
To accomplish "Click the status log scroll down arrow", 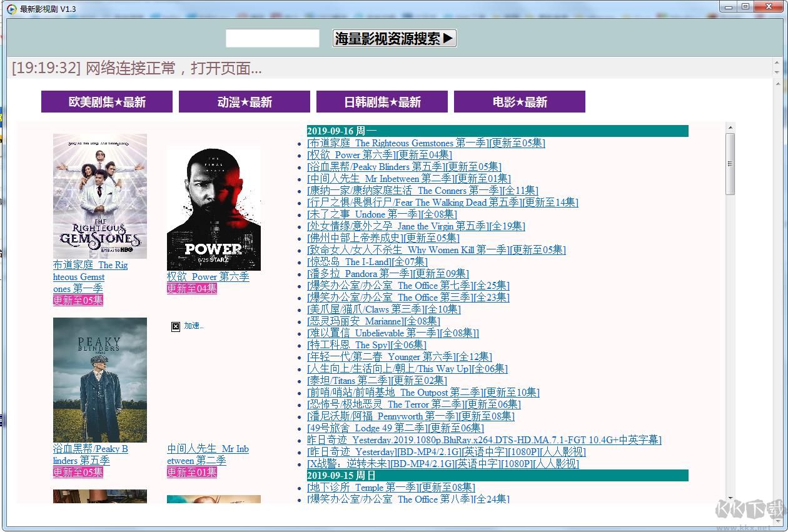I will point(777,73).
